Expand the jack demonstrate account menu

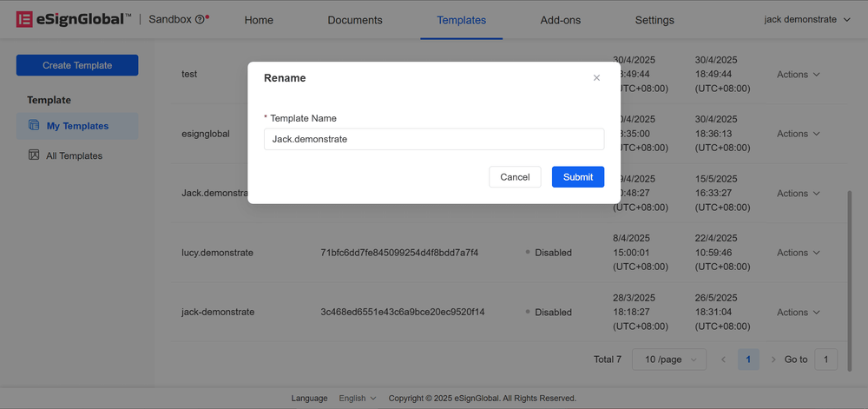806,20
